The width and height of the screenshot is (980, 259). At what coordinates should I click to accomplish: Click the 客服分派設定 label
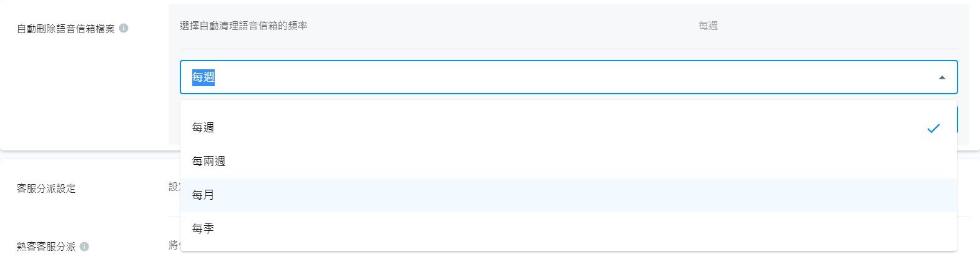click(46, 188)
